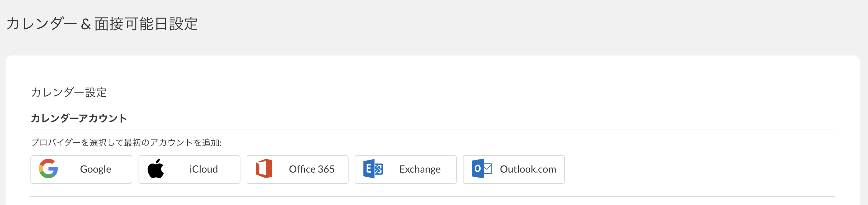Click the 'iCloud' text label

point(203,169)
